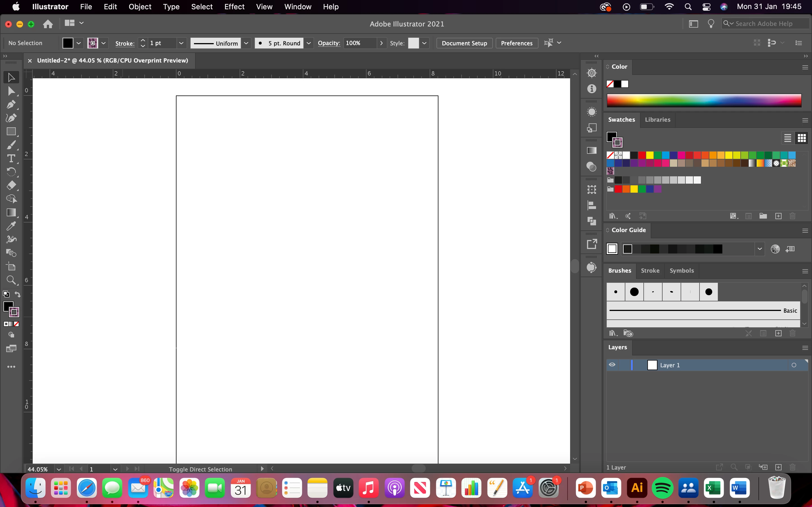Hide Layer 1 with eye icon
Viewport: 812px width, 507px height.
pos(612,365)
